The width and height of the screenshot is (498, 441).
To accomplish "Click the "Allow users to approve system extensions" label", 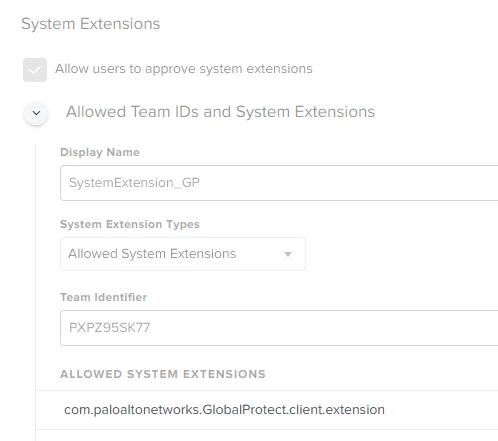I will click(184, 69).
